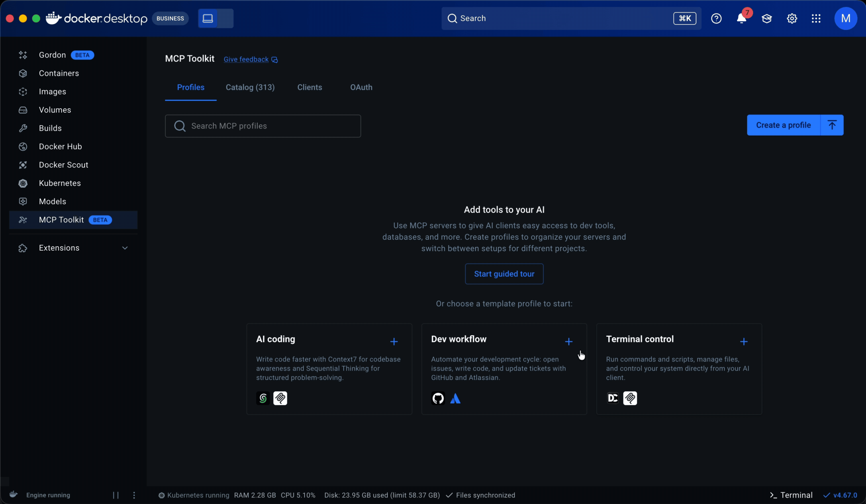The image size is (866, 504).
Task: Open the Learning center graduation cap icon
Action: pos(767,19)
